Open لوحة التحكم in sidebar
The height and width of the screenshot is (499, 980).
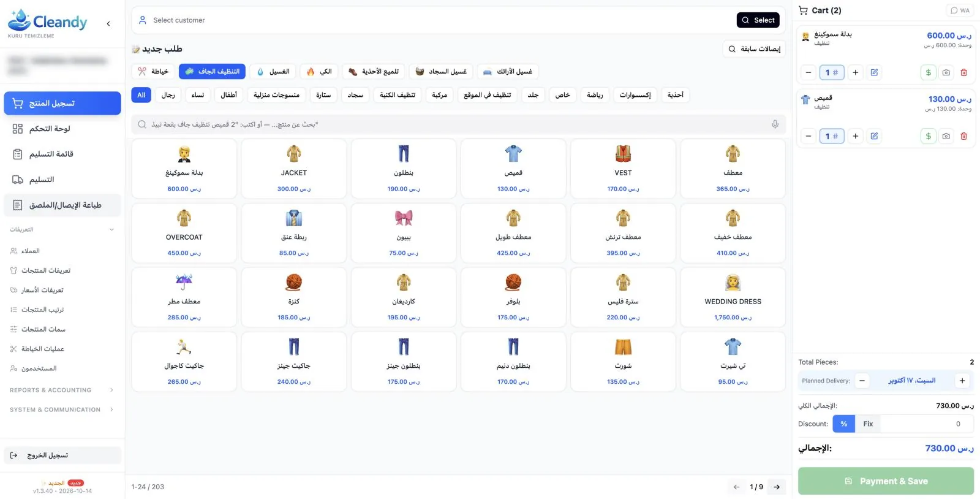(x=62, y=129)
